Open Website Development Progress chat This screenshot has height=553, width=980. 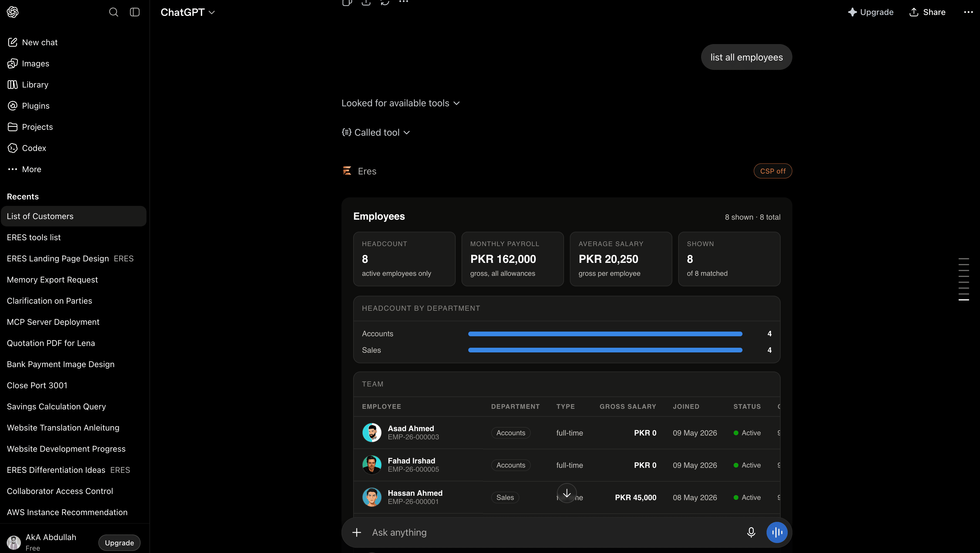tap(74, 449)
